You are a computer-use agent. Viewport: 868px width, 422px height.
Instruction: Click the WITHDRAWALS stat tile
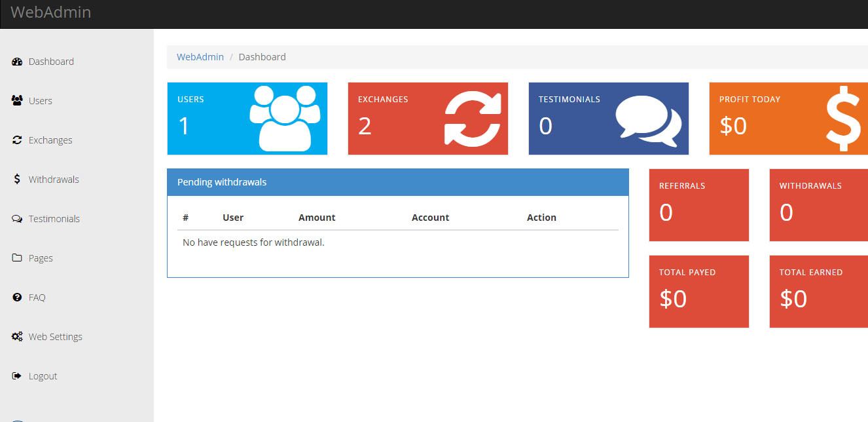(x=819, y=205)
